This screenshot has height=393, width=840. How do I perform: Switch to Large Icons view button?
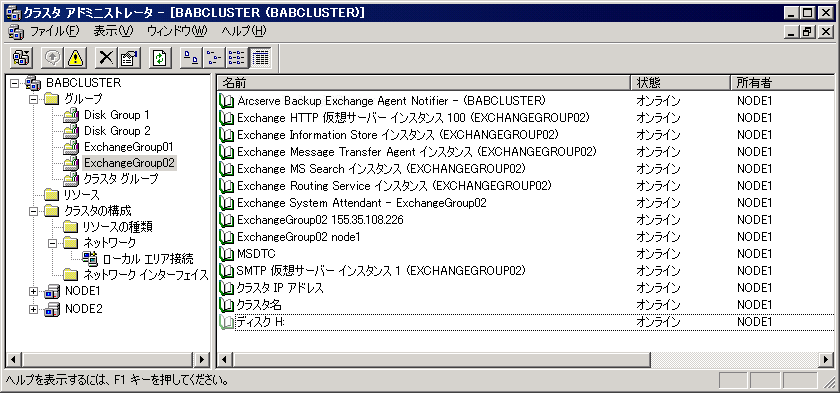[x=191, y=58]
